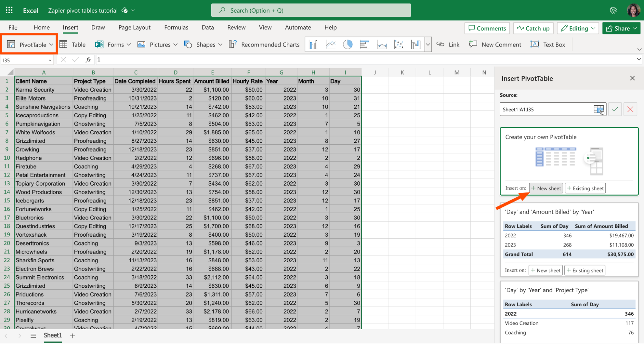This screenshot has width=644, height=345.
Task: Click the range selector icon in Source
Action: click(599, 110)
